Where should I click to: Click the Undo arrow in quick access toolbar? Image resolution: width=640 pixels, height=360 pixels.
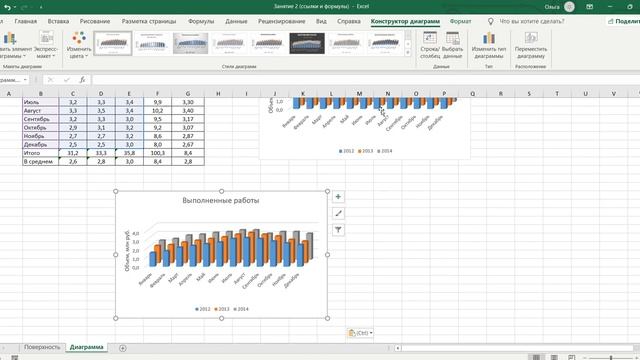point(7,7)
